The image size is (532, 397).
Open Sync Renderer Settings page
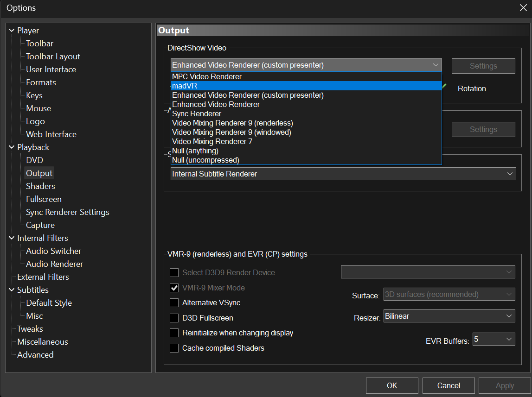click(x=68, y=212)
